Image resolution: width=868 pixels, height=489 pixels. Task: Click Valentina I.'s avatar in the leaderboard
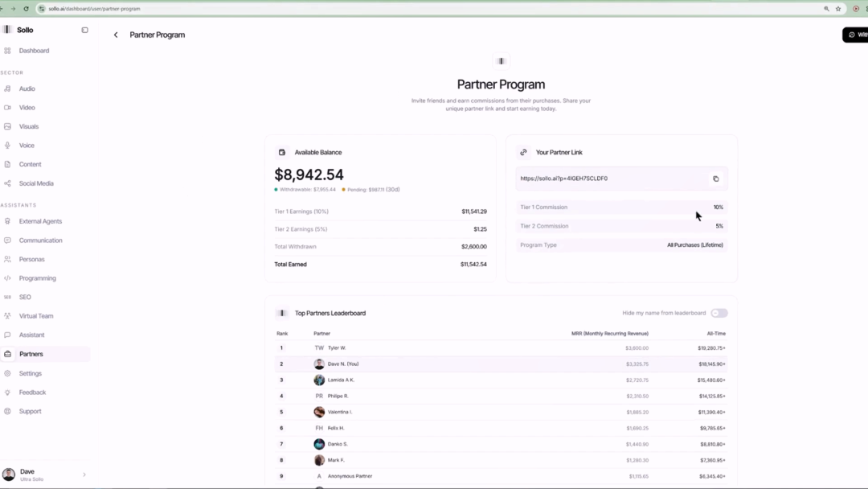coord(319,412)
